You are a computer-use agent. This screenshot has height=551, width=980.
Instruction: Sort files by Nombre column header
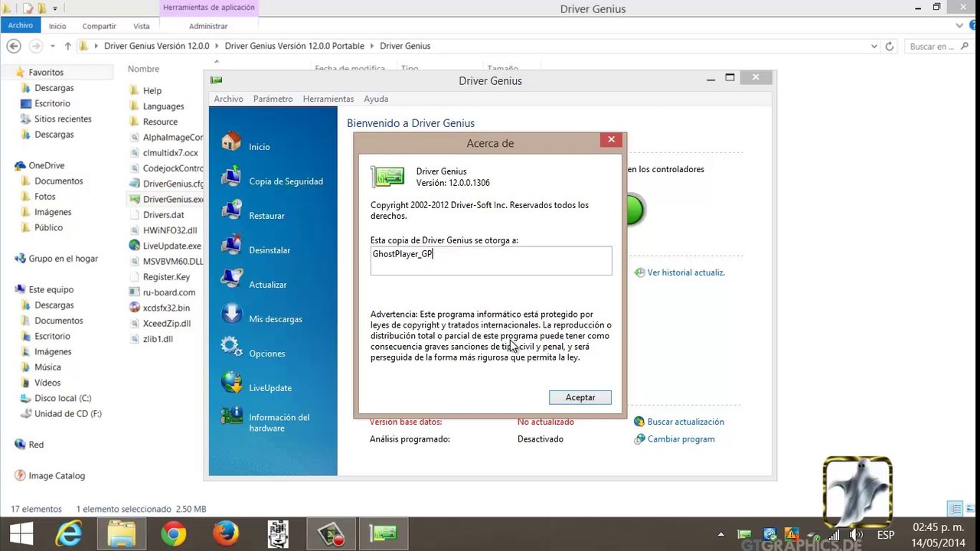[143, 69]
